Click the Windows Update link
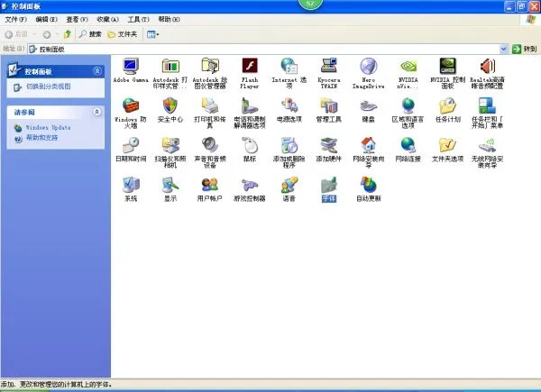Image resolution: width=541 pixels, height=392 pixels. point(46,128)
